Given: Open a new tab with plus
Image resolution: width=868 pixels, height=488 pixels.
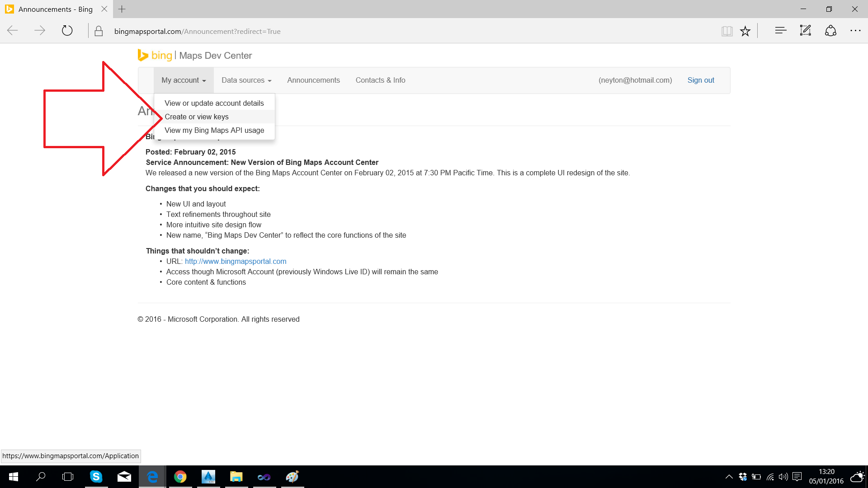Looking at the screenshot, I should (x=122, y=9).
